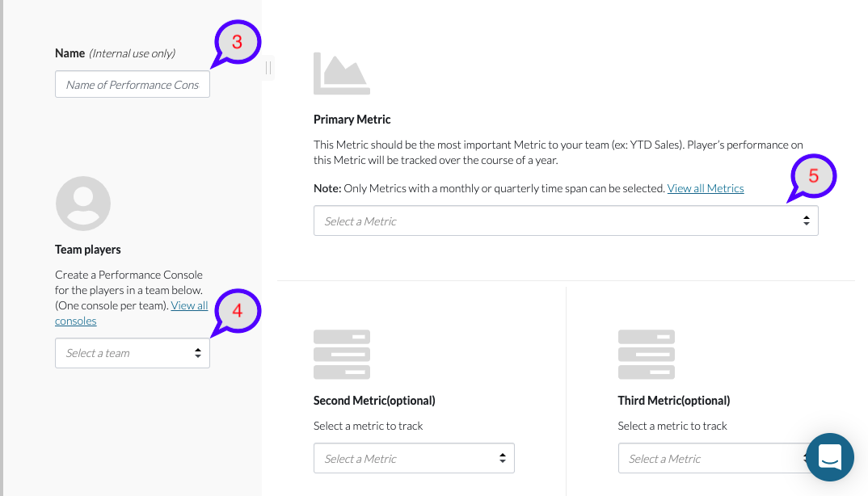Click the Primary Metric dropdown arrows

[807, 221]
